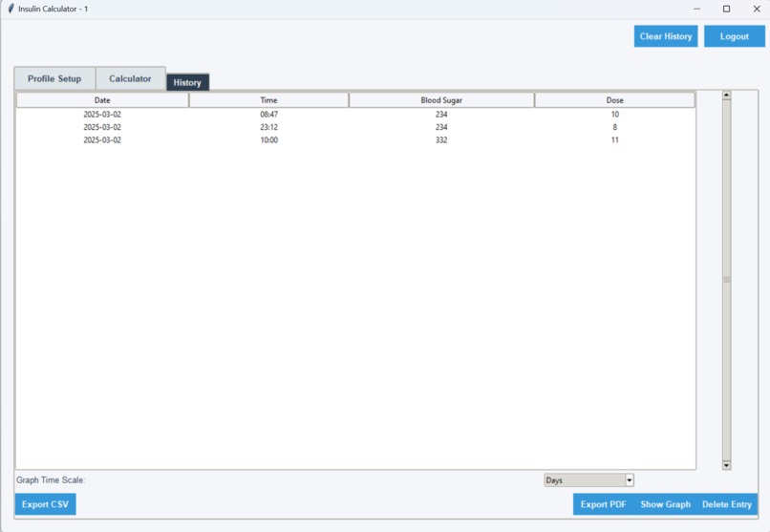This screenshot has width=770, height=532.
Task: Click the blood sugar value 332
Action: 441,139
